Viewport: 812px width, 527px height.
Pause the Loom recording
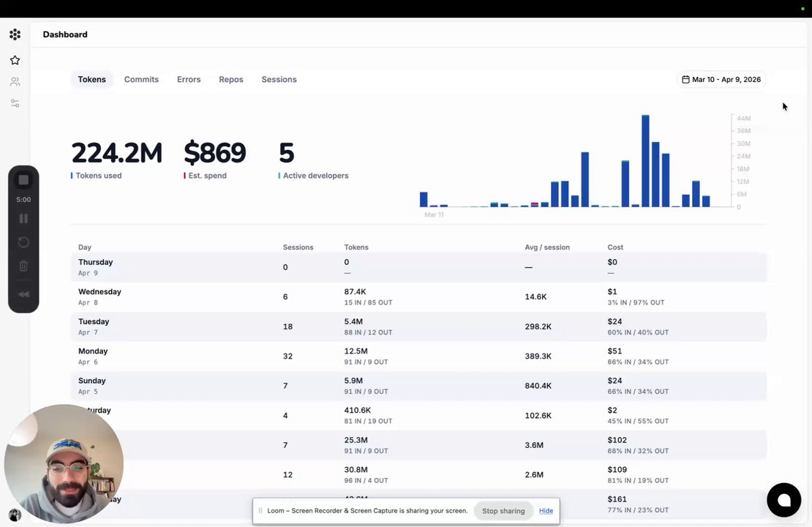(23, 219)
